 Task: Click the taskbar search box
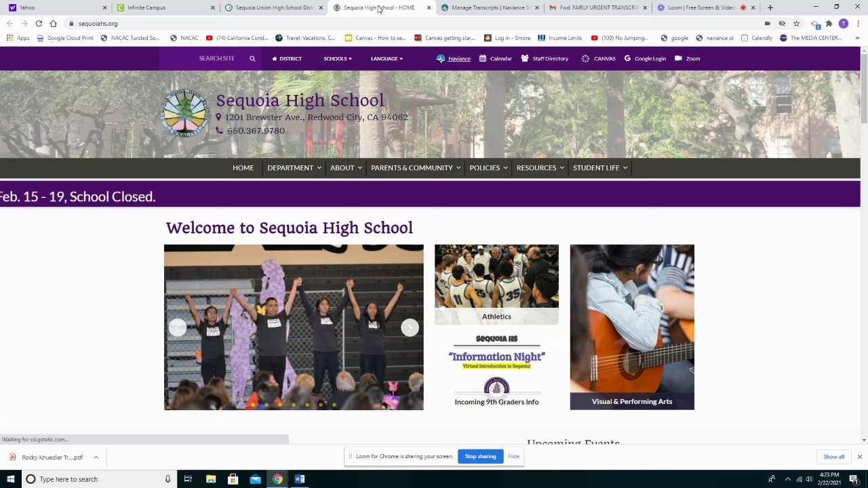coord(98,479)
